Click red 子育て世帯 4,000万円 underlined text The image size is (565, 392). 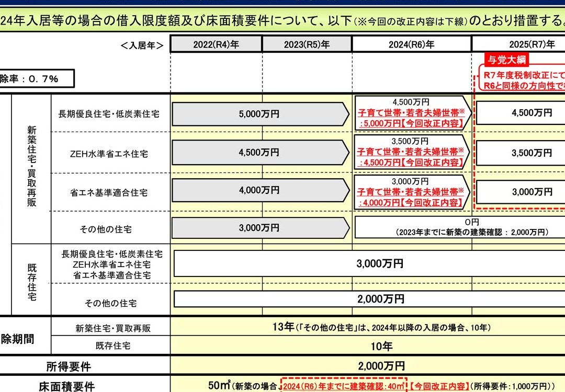(x=411, y=197)
